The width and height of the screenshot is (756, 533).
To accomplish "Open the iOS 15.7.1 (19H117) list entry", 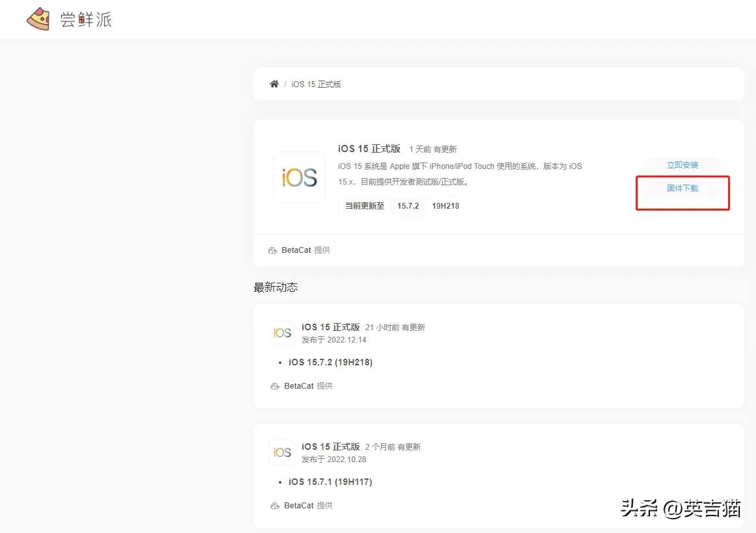I will [330, 482].
